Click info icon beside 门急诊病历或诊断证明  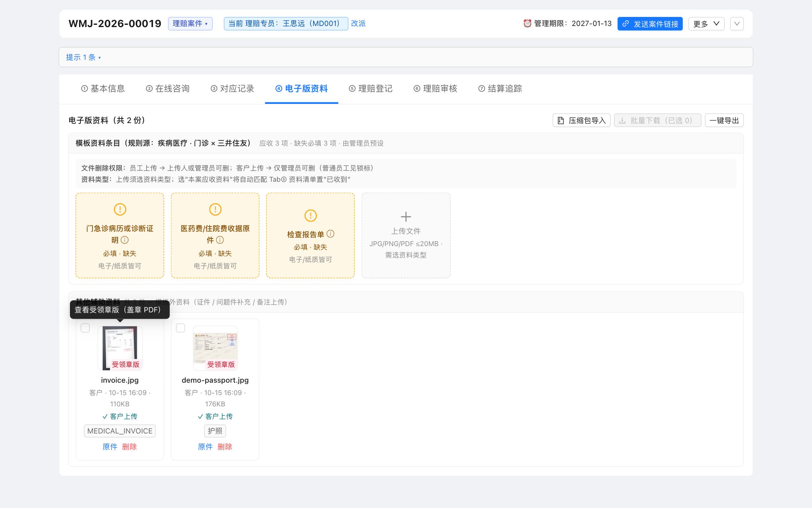coord(125,240)
